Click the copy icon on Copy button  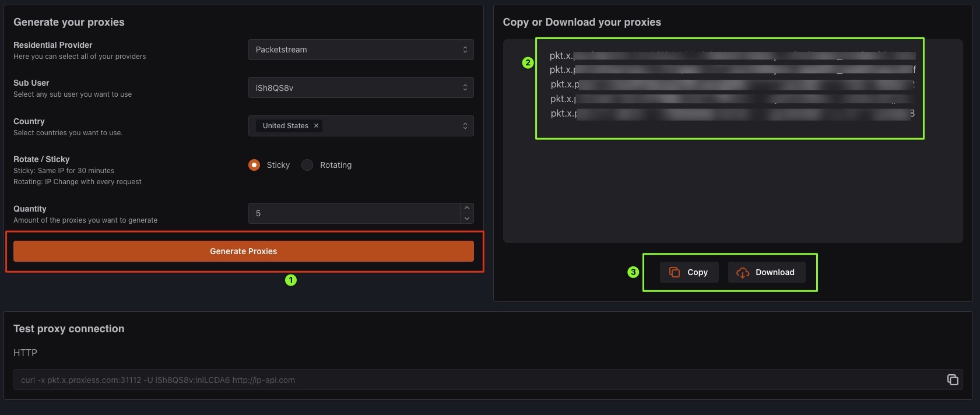coord(675,272)
